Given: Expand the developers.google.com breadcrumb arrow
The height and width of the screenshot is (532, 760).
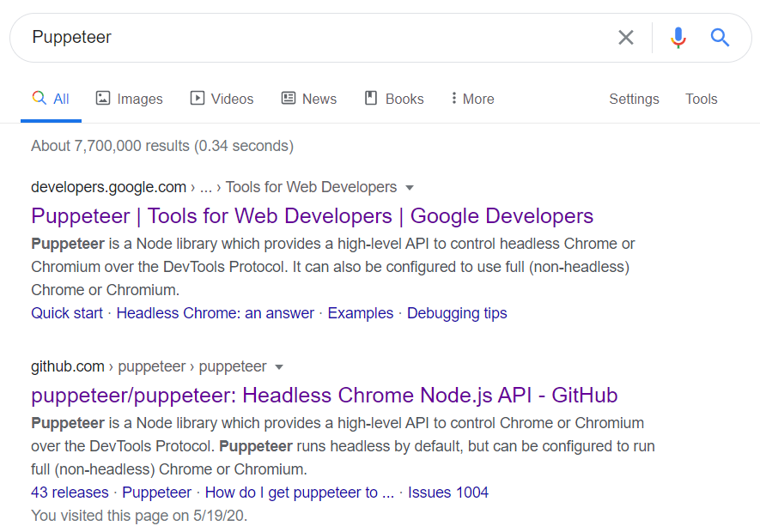Looking at the screenshot, I should 410,187.
